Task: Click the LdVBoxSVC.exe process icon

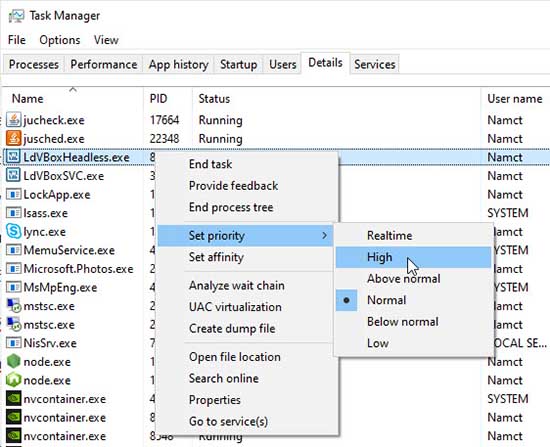Action: coord(13,176)
